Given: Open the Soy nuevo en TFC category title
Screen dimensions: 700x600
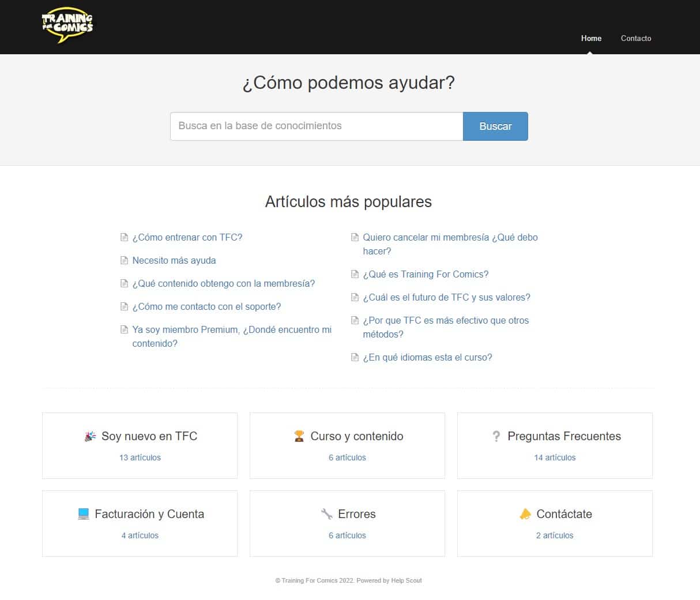Looking at the screenshot, I should click(149, 436).
